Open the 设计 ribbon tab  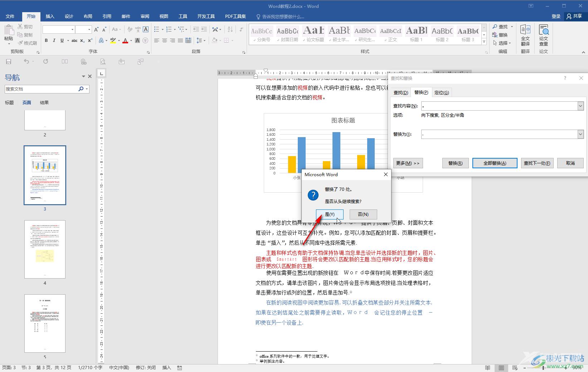click(69, 16)
